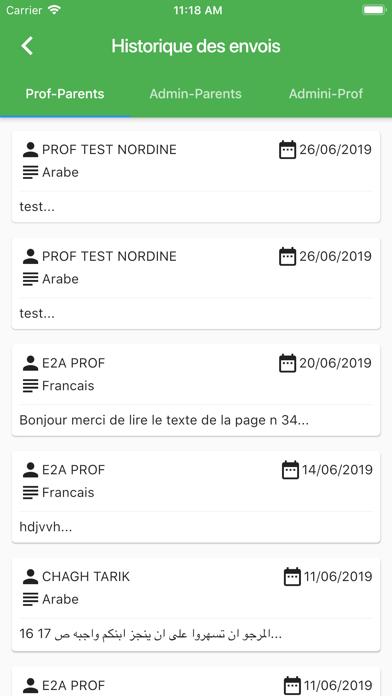
Task: Click the lines icon beside Arabe in the CHAGH TARIK card
Action: 30,599
